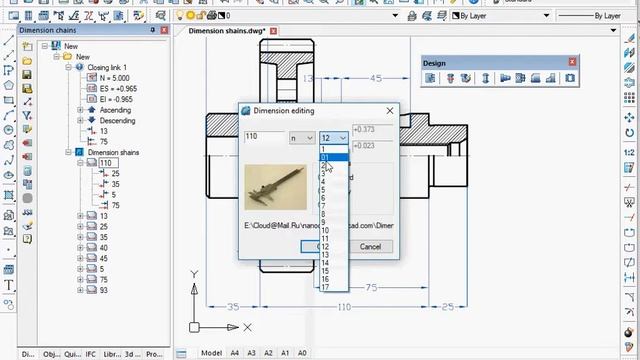
Task: Collapse the Closing link: 1 node
Action: 68,67
